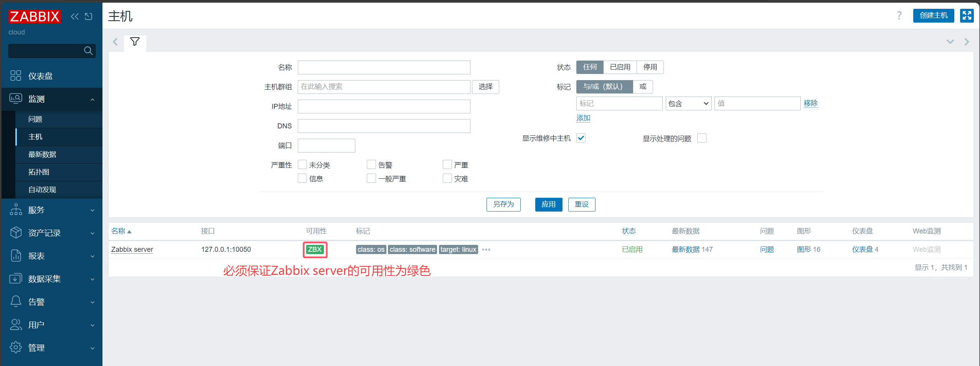Click the ZABBIX logo
This screenshot has height=366, width=980.
(35, 16)
